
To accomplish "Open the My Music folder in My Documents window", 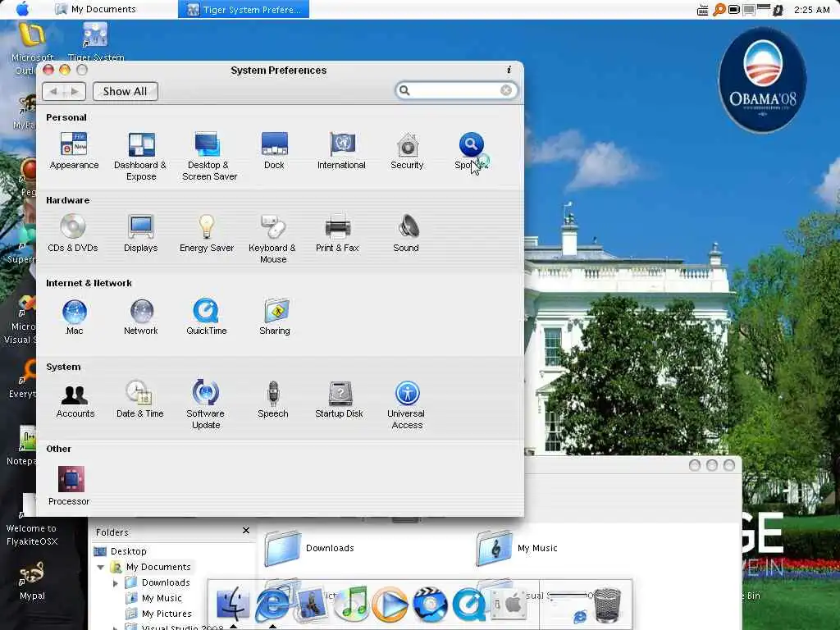I will [517, 548].
